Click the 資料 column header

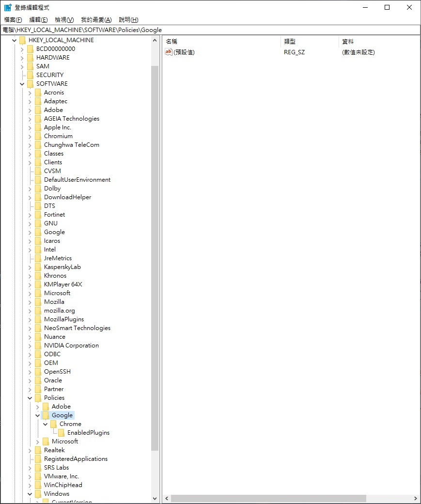(x=379, y=42)
